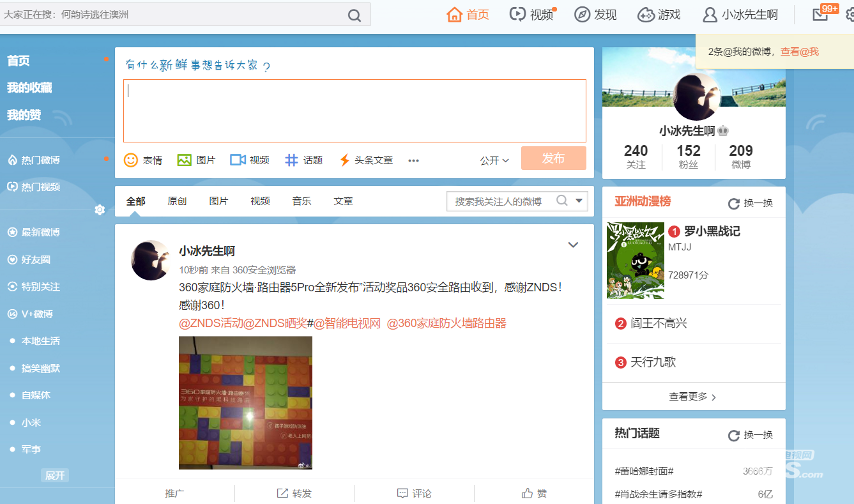Viewport: 854px width, 504px height.
Task: Click the 查看@我 link in notification
Action: pos(799,52)
